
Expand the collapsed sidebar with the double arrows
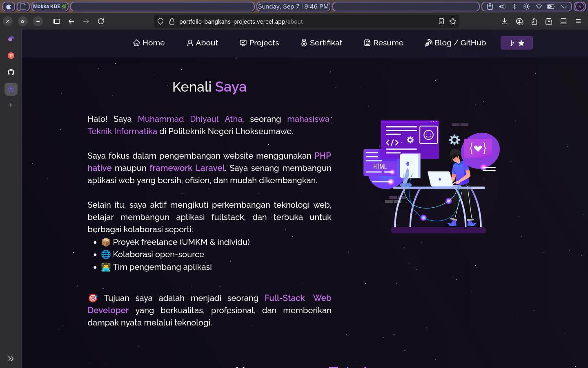(x=11, y=359)
